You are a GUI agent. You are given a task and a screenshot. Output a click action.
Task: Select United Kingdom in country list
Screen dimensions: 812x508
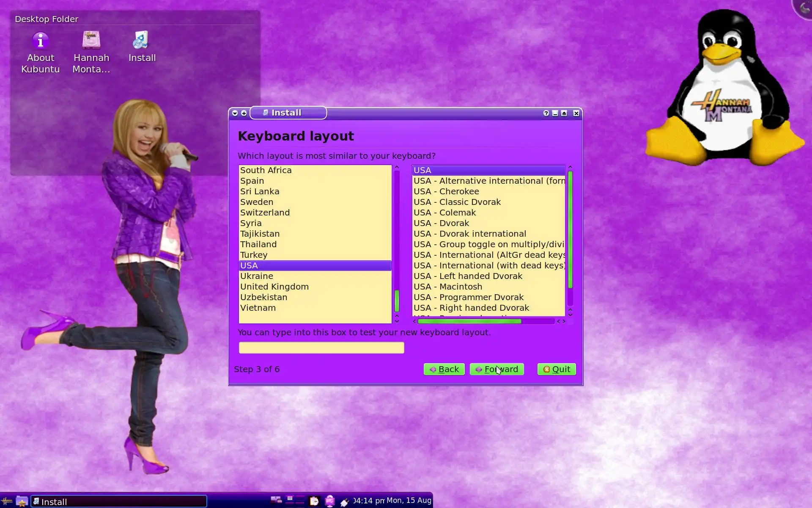(x=274, y=287)
